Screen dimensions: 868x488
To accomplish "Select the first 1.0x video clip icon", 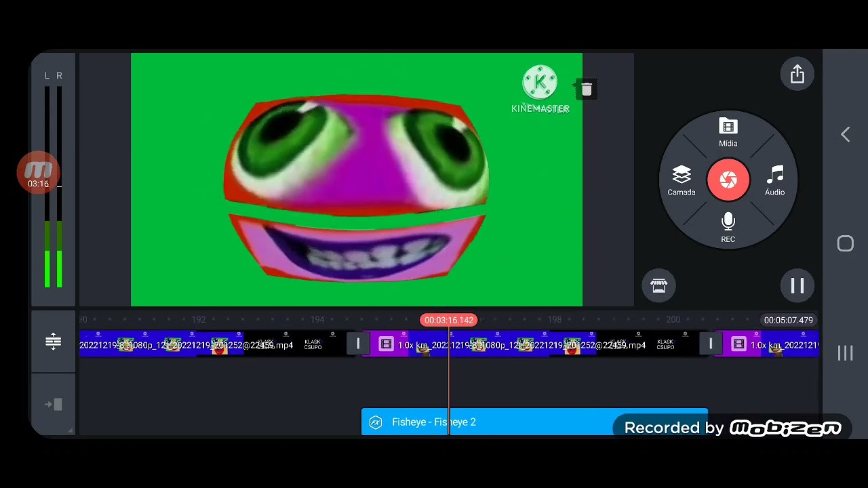I will (x=386, y=344).
